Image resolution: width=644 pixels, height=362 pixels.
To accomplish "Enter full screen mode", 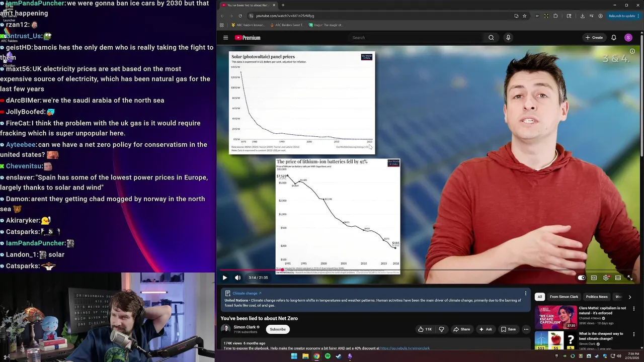I will click(630, 278).
